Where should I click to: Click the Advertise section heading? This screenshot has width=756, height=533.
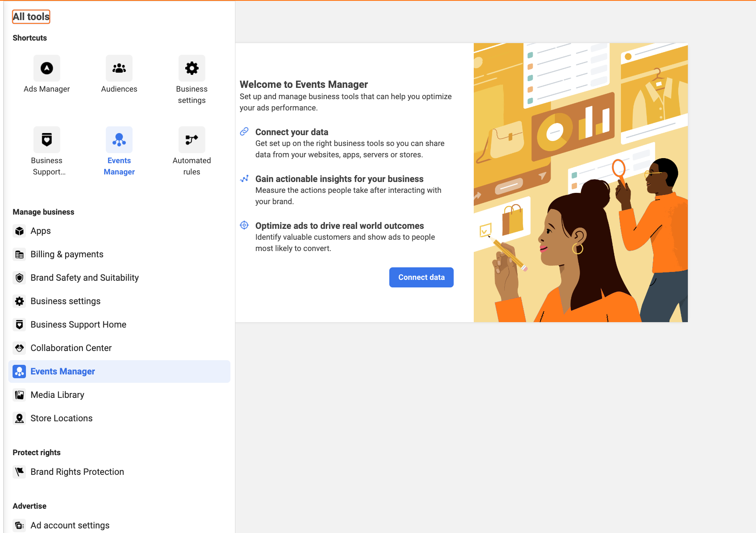(29, 506)
